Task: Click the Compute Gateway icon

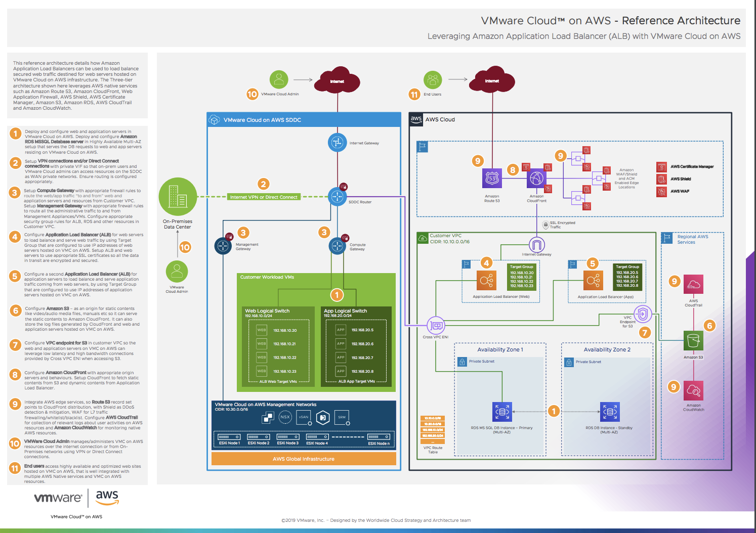Action: click(x=337, y=246)
